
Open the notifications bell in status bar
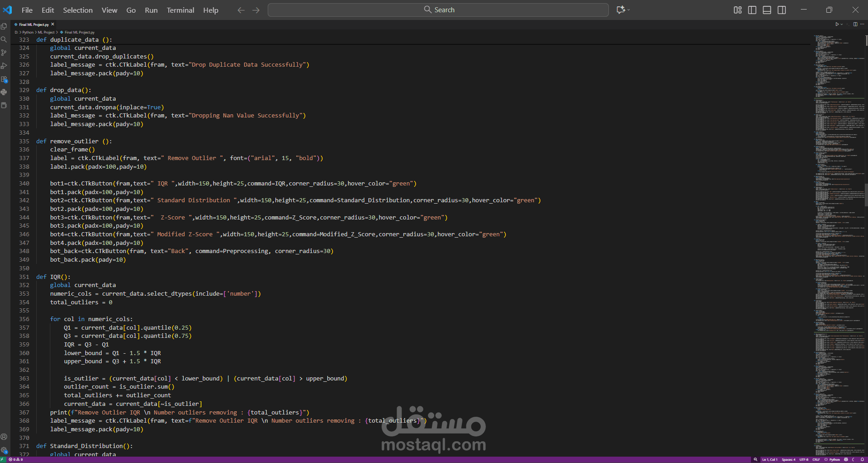(862, 459)
